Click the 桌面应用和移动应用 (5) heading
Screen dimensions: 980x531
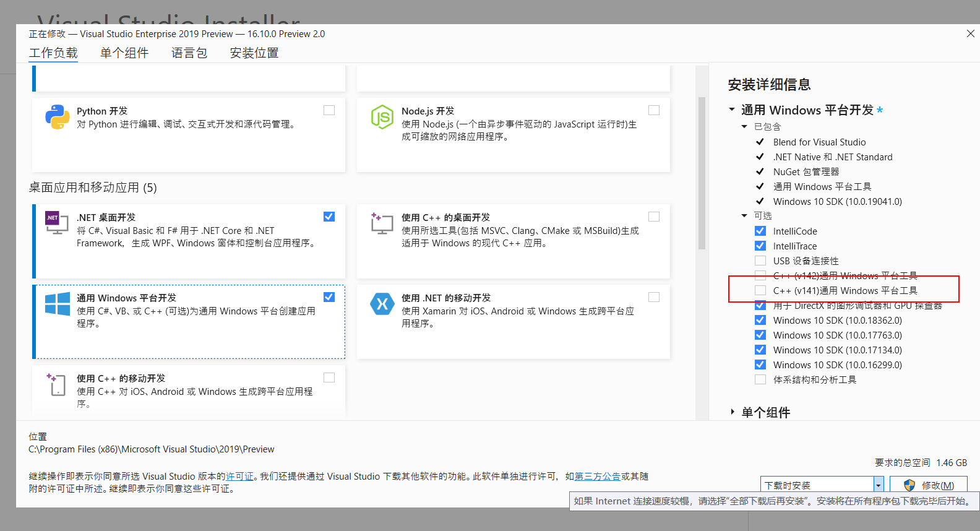coord(93,188)
